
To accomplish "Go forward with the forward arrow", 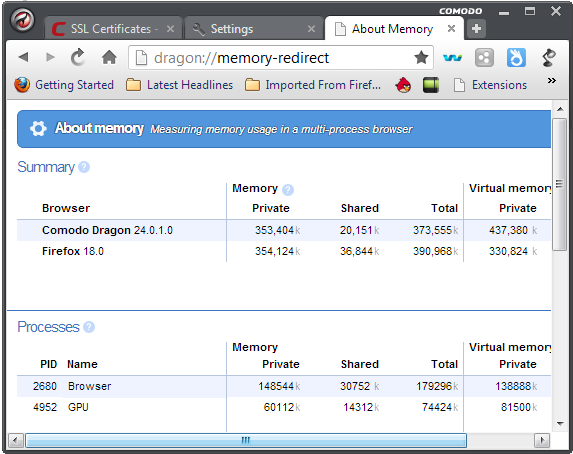I will tap(50, 57).
